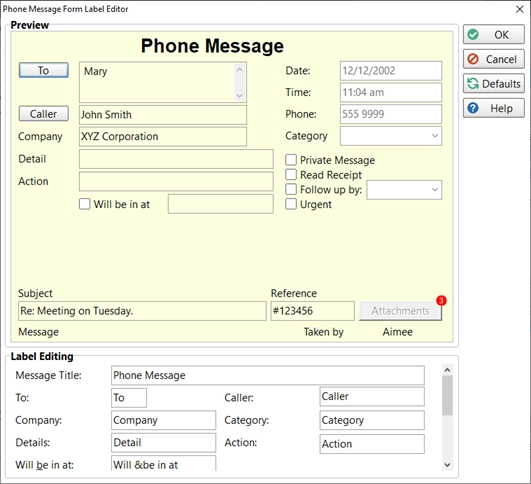Click the Category label edit field
This screenshot has width=531, height=484.
coord(372,420)
